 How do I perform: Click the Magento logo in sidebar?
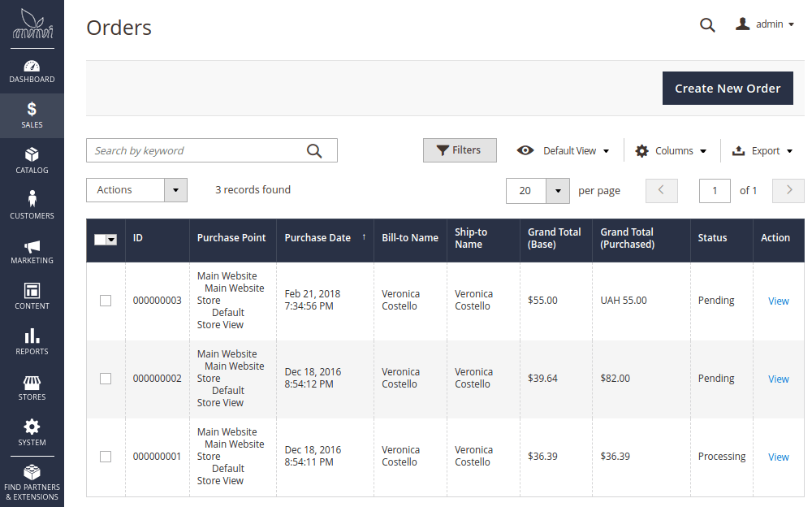click(x=32, y=24)
